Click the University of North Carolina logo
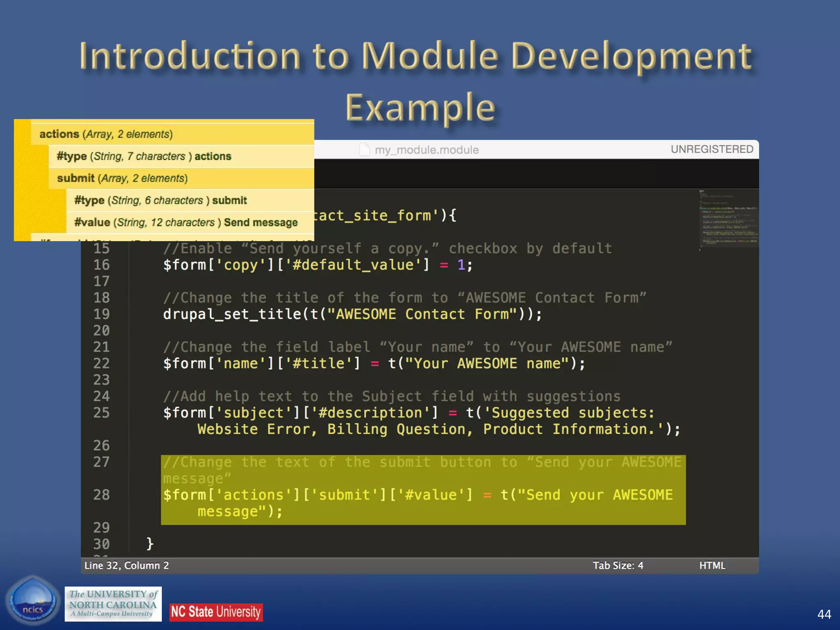This screenshot has height=630, width=840. tap(113, 604)
